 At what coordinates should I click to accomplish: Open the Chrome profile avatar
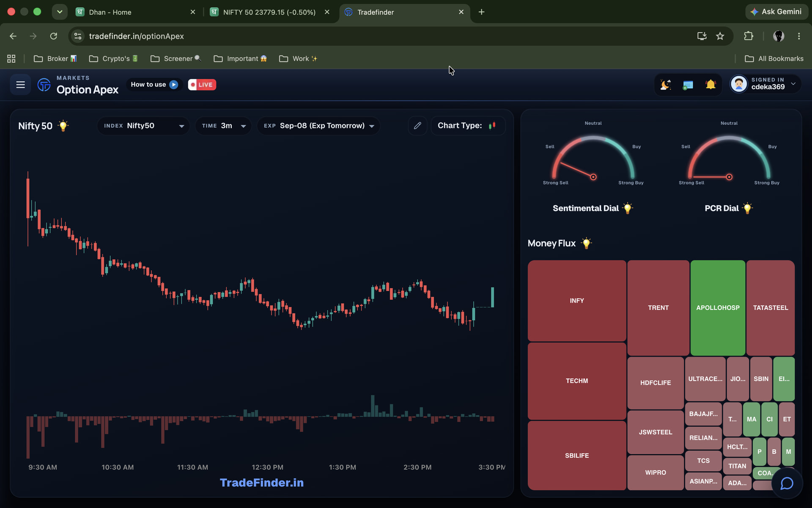point(779,36)
